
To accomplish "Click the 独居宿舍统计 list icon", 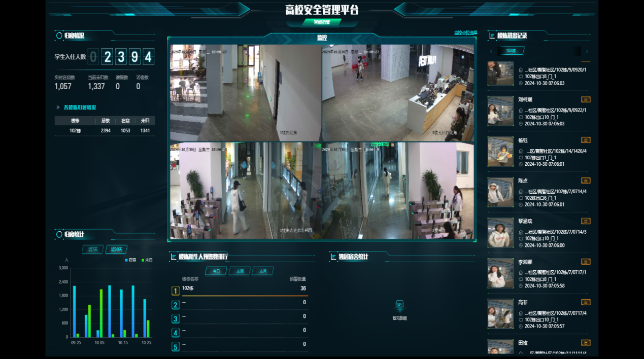I will [334, 257].
